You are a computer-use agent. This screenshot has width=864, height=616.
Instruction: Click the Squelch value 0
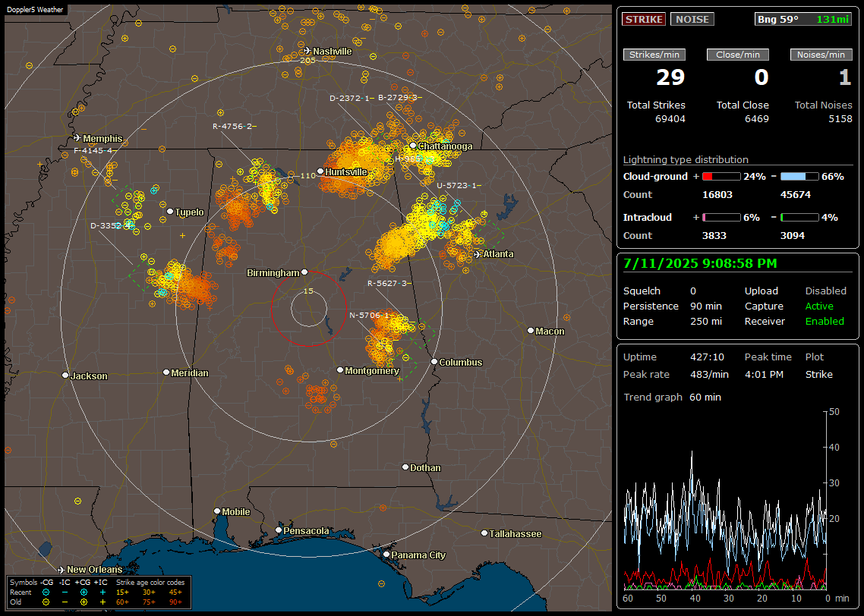[693, 291]
